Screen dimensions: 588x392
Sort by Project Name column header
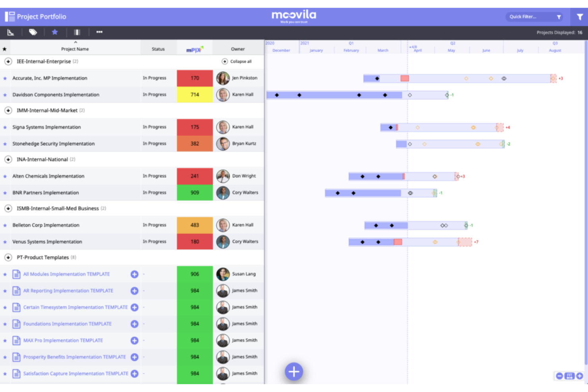click(75, 49)
